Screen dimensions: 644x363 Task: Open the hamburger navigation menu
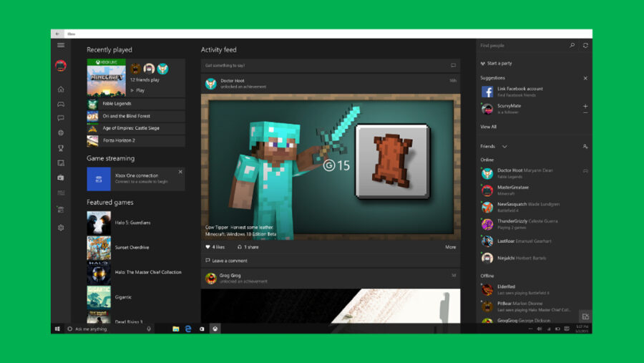[61, 45]
